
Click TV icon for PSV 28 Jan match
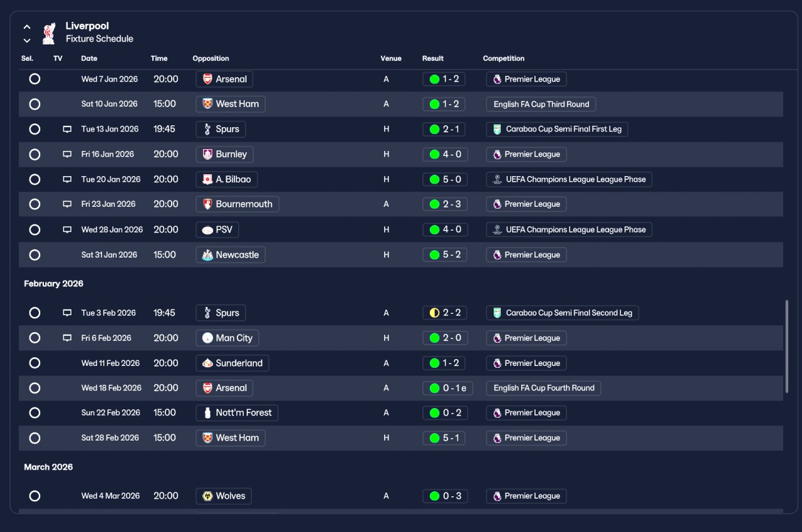click(x=67, y=230)
